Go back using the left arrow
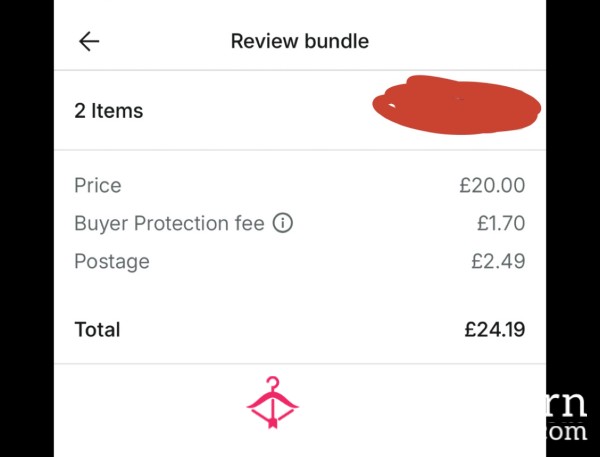Viewport: 600px width, 457px height. coord(89,41)
